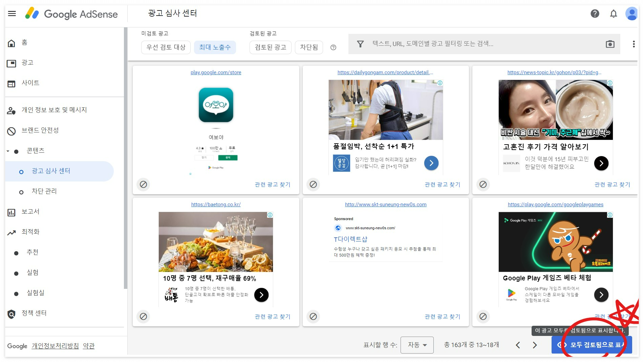
Task: Click arrow button on baetong ad
Action: pos(261,295)
